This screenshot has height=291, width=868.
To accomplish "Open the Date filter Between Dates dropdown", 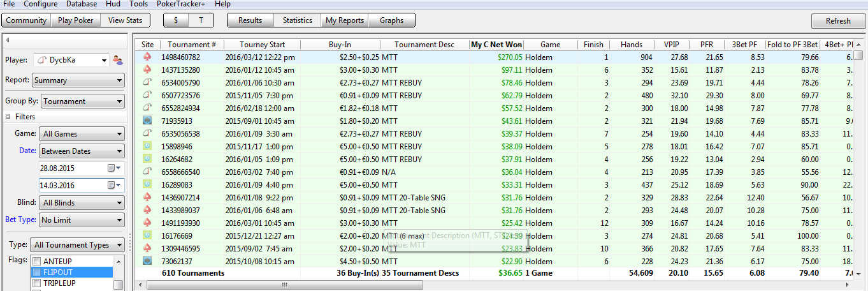I will pos(81,151).
